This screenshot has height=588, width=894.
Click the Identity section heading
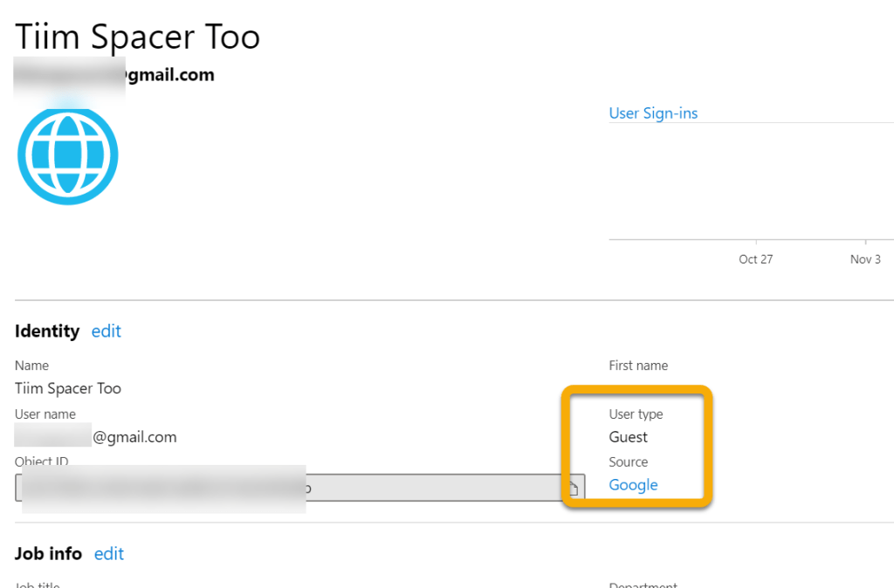pos(47,332)
